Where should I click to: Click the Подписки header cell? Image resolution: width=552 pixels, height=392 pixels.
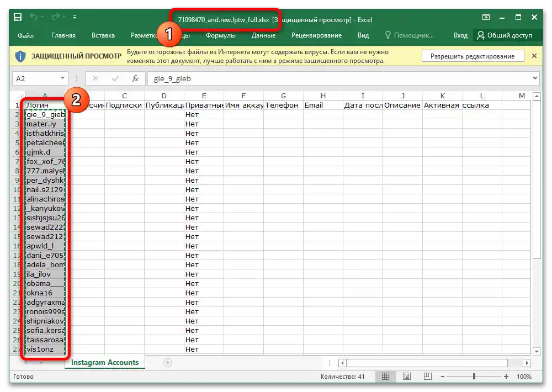point(124,105)
